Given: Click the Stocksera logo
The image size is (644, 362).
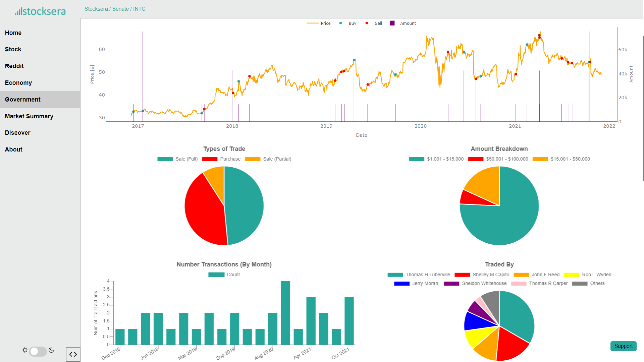Looking at the screenshot, I should [40, 11].
